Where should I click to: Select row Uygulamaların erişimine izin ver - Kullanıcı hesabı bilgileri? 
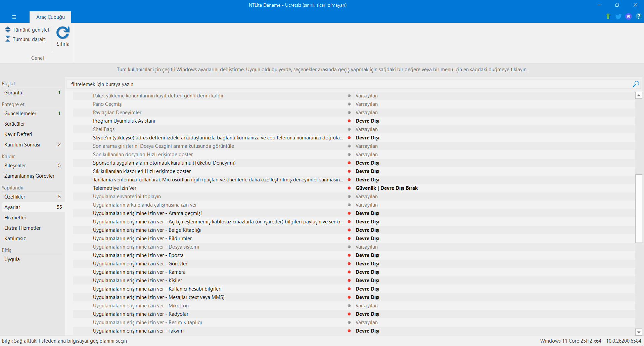click(354, 289)
